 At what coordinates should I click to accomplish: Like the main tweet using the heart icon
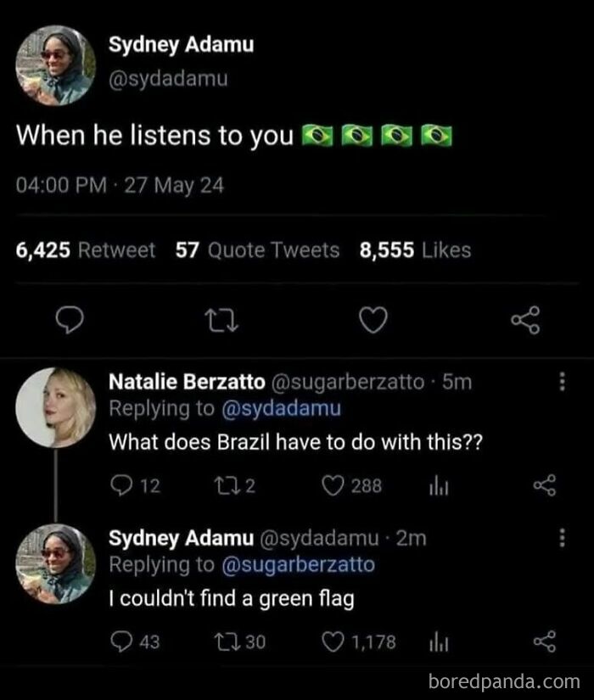pos(372,320)
